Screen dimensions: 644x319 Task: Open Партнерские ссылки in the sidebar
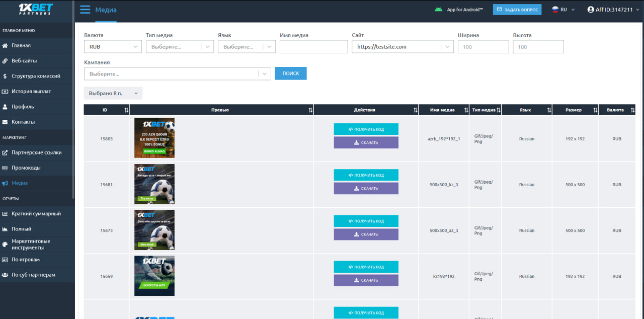(36, 152)
